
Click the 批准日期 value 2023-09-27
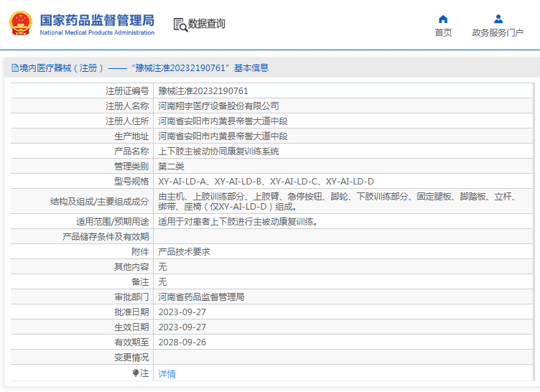click(182, 312)
